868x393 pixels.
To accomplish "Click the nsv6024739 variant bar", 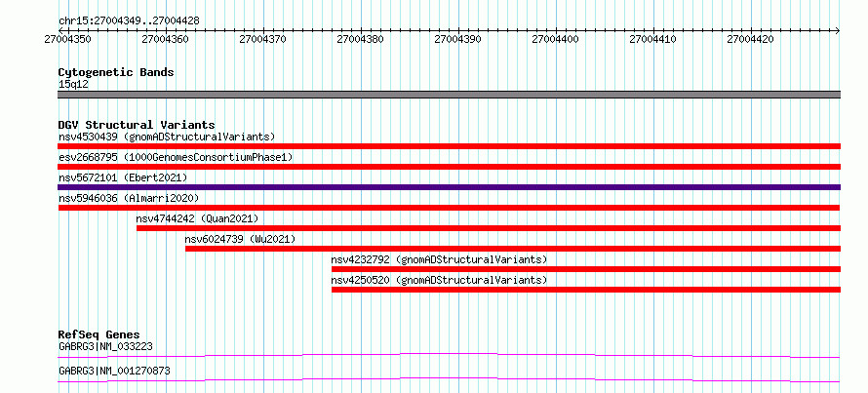I will (x=513, y=249).
